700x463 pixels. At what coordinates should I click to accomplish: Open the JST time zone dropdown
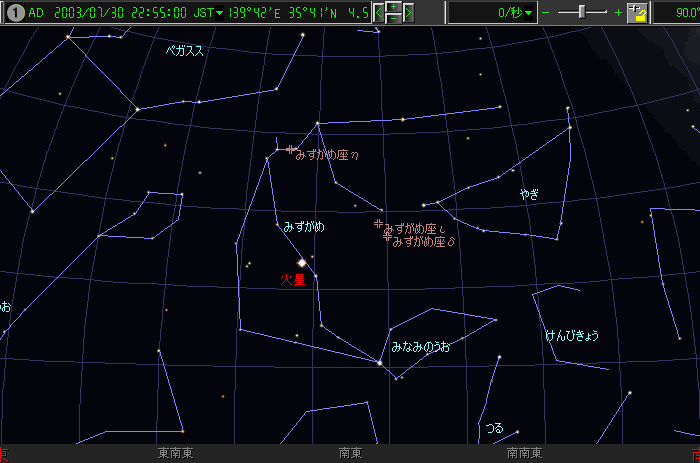point(208,13)
